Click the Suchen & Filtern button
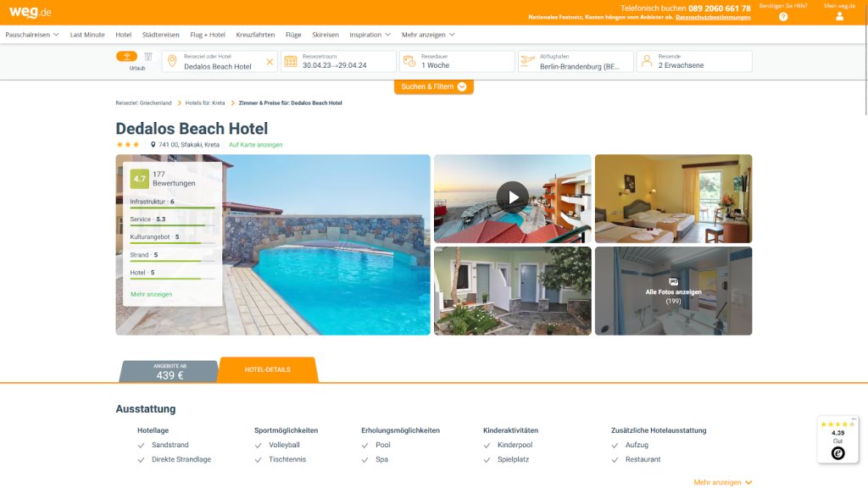 433,87
